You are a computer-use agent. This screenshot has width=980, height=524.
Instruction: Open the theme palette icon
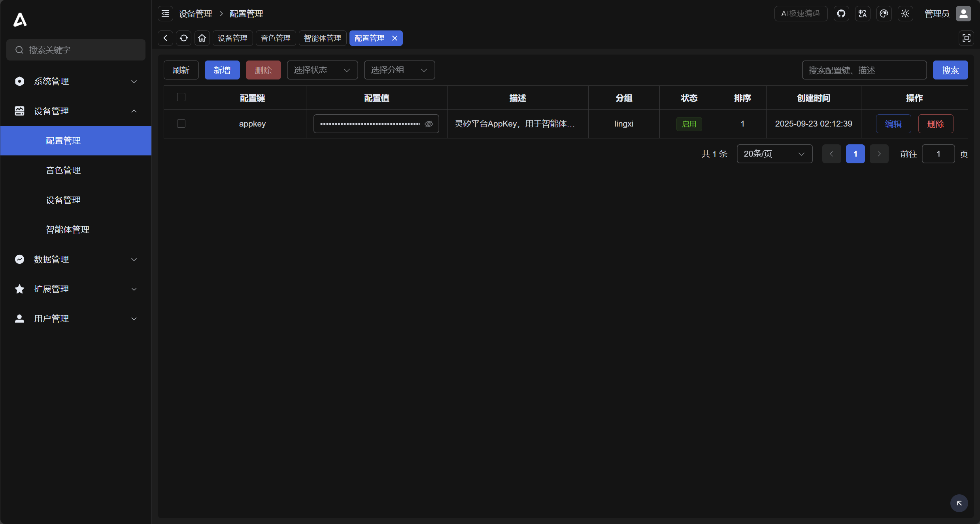pyautogui.click(x=884, y=14)
